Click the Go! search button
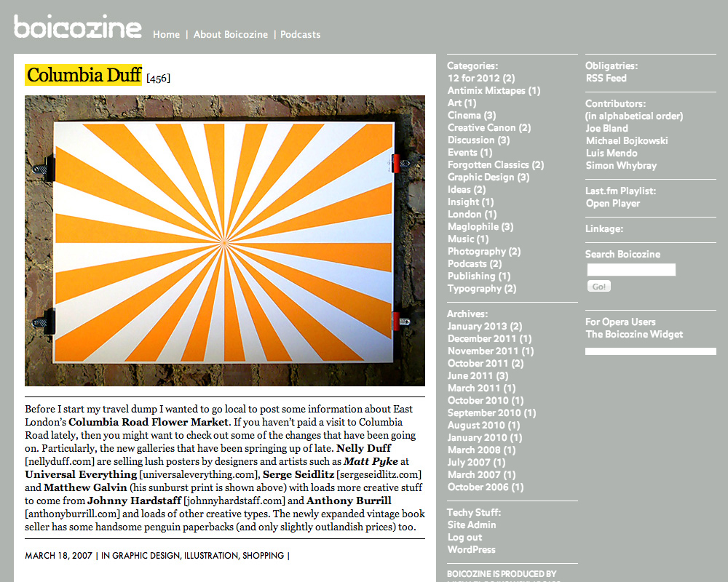 click(599, 287)
